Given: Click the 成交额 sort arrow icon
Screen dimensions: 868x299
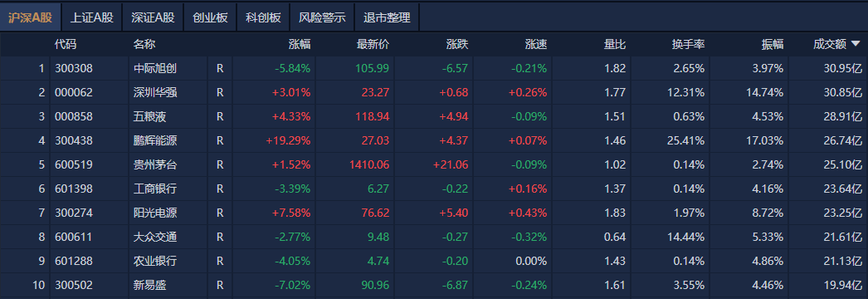Looking at the screenshot, I should pos(856,44).
